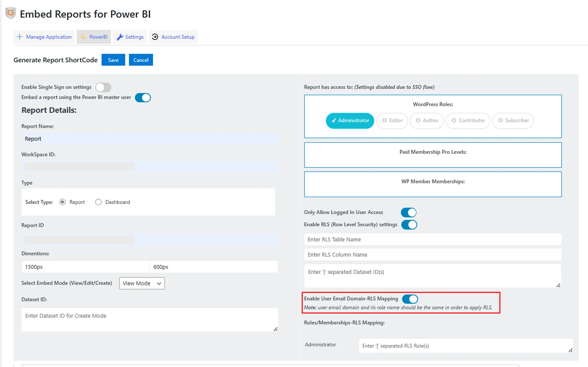Click the separated Dataset ID(s) textarea
Viewport: 588px width, 367px height.
pyautogui.click(x=433, y=276)
